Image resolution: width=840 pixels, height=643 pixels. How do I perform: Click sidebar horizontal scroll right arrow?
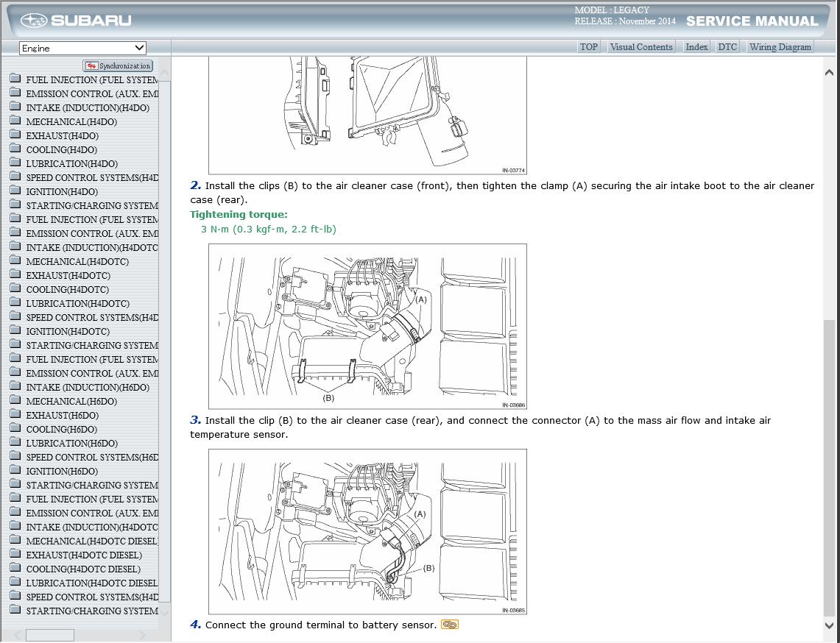pyautogui.click(x=142, y=636)
